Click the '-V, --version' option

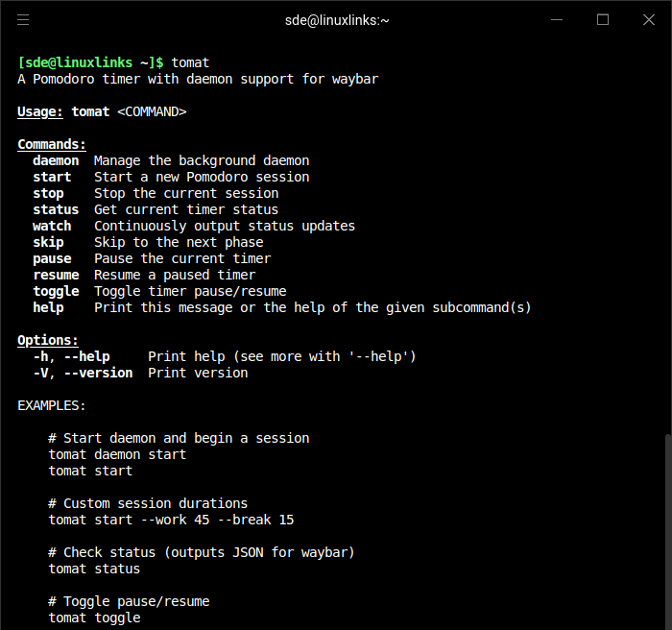click(x=83, y=373)
